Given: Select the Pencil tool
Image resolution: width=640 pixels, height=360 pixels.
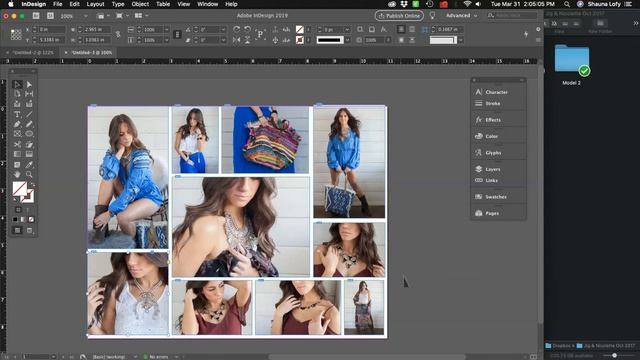Looking at the screenshot, I should 29,124.
